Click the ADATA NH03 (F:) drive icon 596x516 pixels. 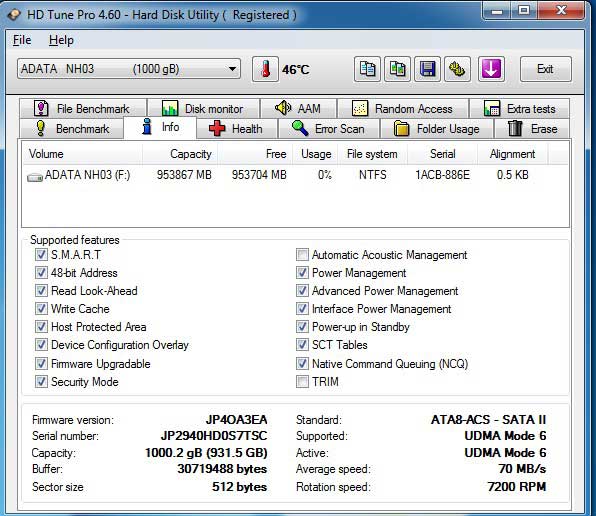(35, 177)
